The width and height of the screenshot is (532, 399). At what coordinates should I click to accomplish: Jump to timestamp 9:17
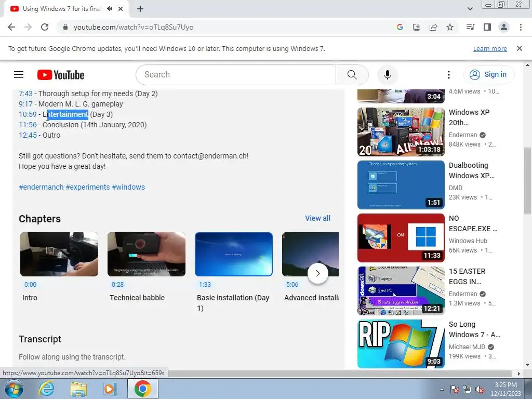[x=26, y=104]
